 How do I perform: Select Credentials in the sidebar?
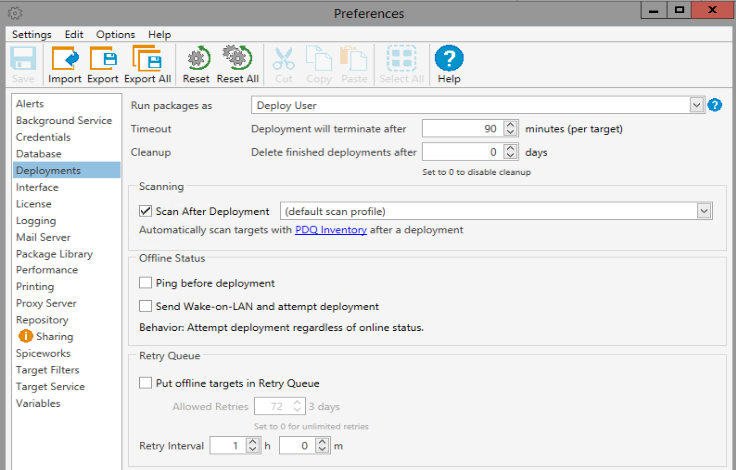[x=43, y=137]
